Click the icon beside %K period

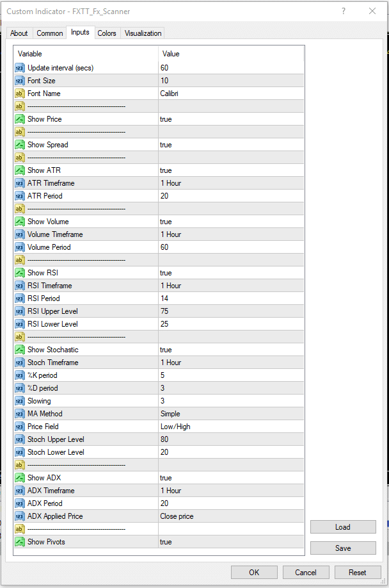(20, 375)
